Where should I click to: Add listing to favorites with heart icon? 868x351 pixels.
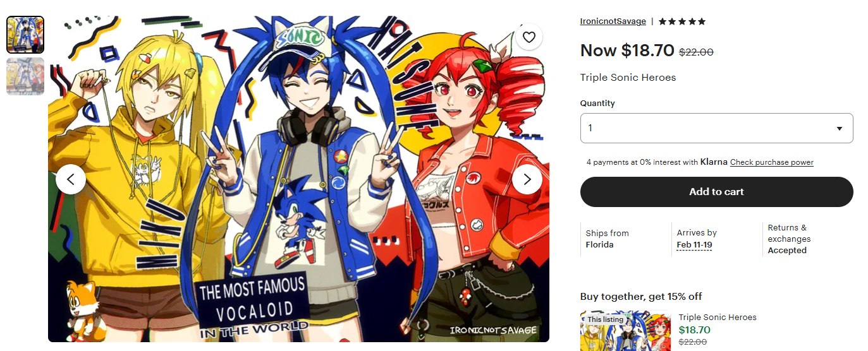click(529, 37)
